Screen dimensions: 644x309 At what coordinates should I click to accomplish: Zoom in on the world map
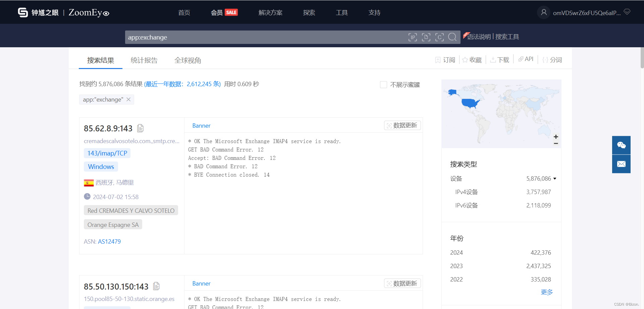point(556,137)
